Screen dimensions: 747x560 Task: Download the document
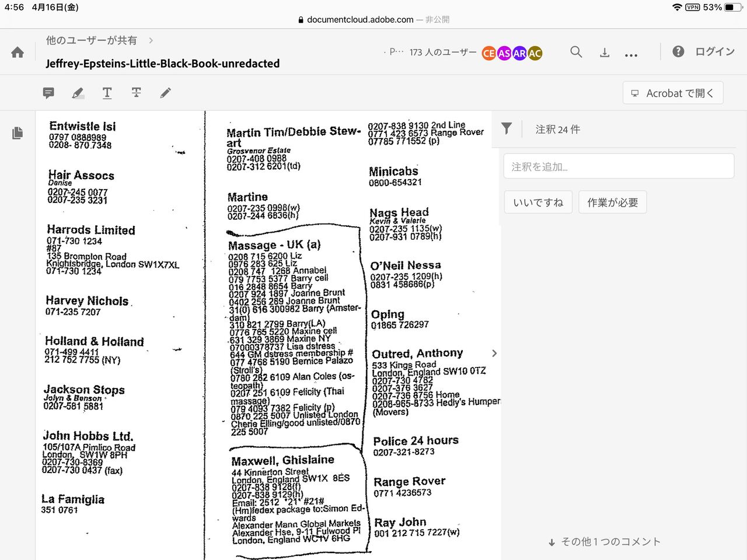605,52
